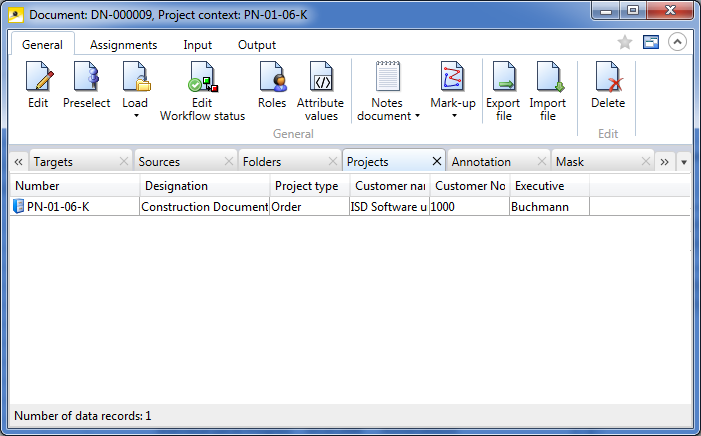Viewport: 701px width, 436px height.
Task: Show previous tabs with left chevrons
Action: pyautogui.click(x=18, y=162)
